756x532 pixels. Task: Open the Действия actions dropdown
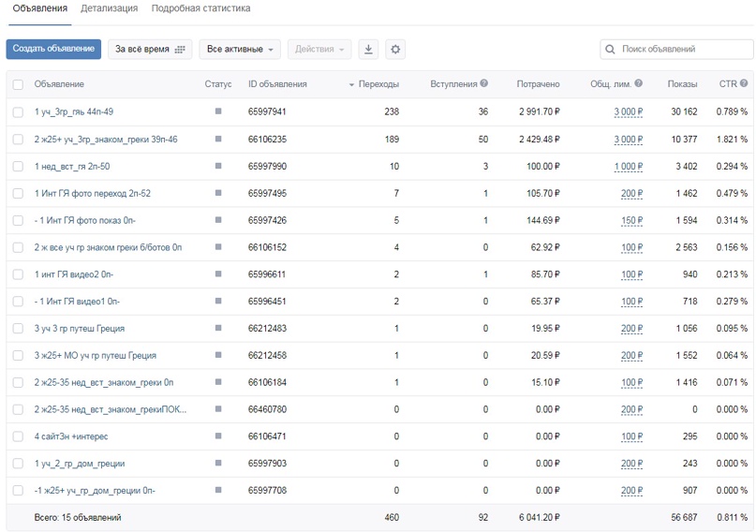pos(319,49)
